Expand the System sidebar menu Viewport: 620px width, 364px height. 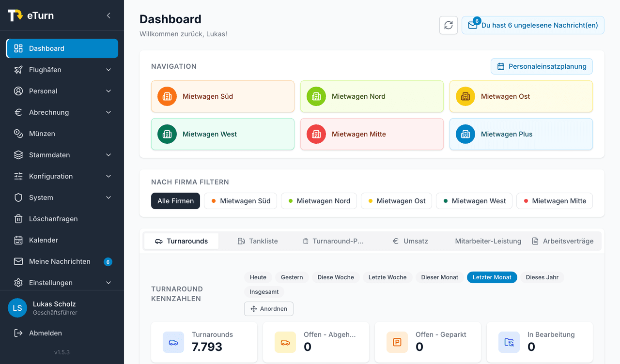coord(62,197)
